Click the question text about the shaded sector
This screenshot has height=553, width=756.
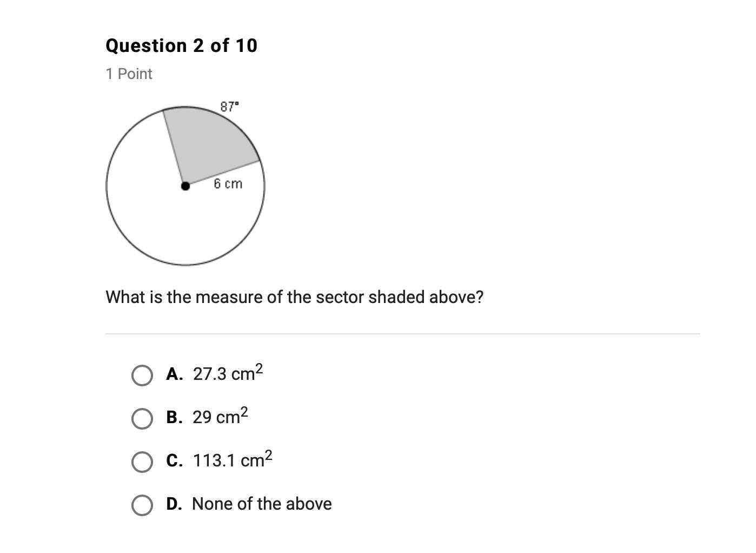pyautogui.click(x=294, y=297)
